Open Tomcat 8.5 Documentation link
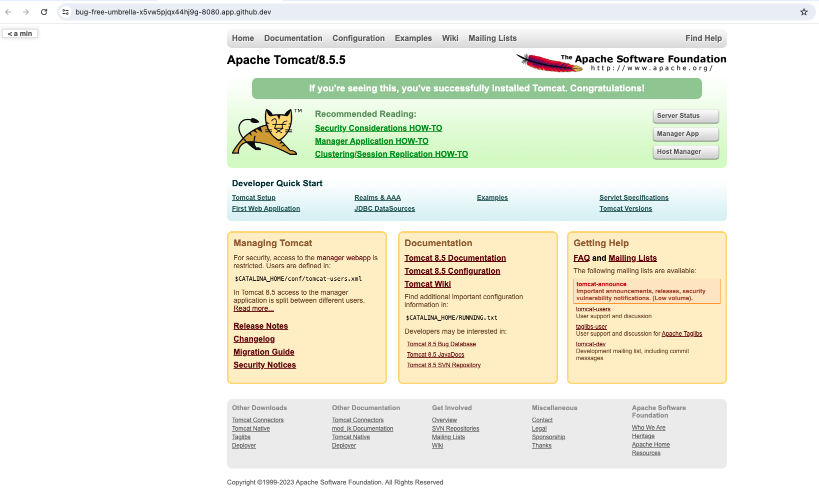The image size is (819, 504). pyautogui.click(x=455, y=258)
